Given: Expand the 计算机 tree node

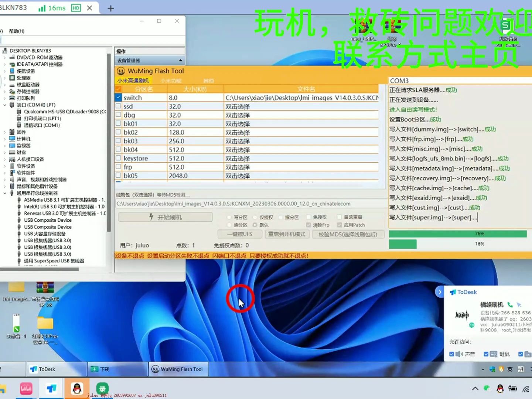Looking at the screenshot, I should [5, 139].
